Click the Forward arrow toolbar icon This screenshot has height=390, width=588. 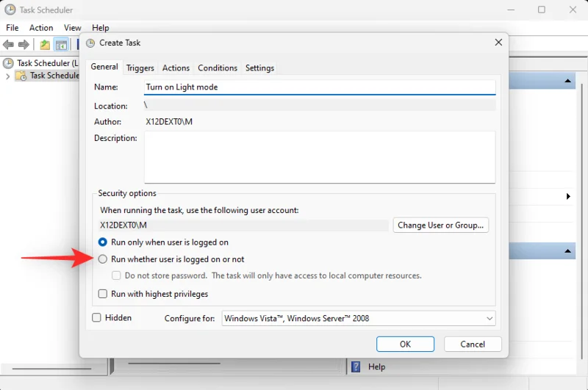point(24,45)
